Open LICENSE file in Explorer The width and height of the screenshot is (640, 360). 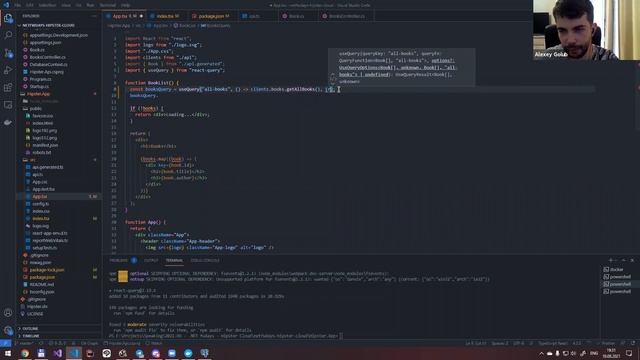35,314
